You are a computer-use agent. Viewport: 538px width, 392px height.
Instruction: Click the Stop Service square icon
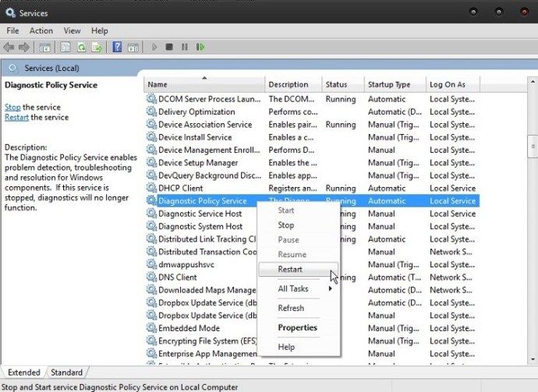pyautogui.click(x=169, y=47)
